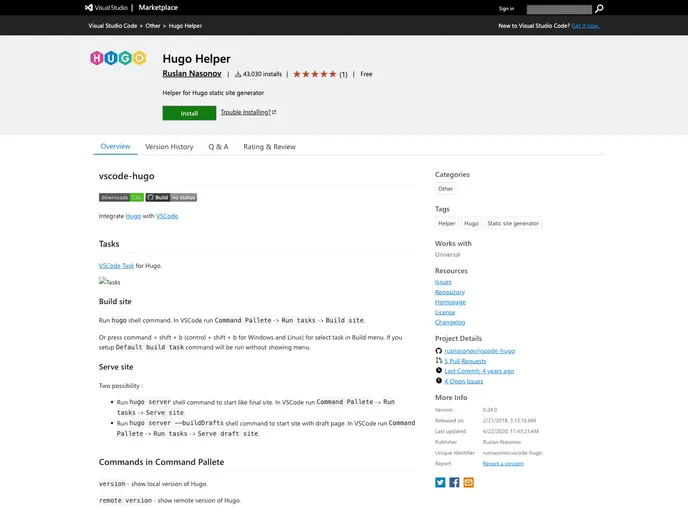Focus the Marketplace search field
The width and height of the screenshot is (688, 512).
pos(559,9)
